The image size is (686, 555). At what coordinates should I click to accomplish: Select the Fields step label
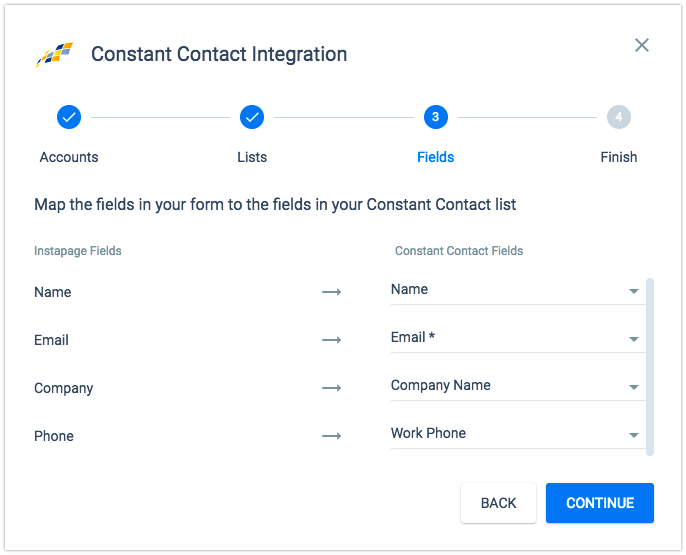pos(436,157)
